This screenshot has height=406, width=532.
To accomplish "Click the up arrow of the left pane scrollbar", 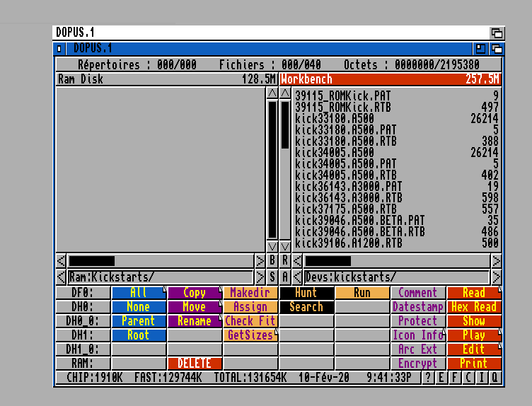I will [x=272, y=93].
